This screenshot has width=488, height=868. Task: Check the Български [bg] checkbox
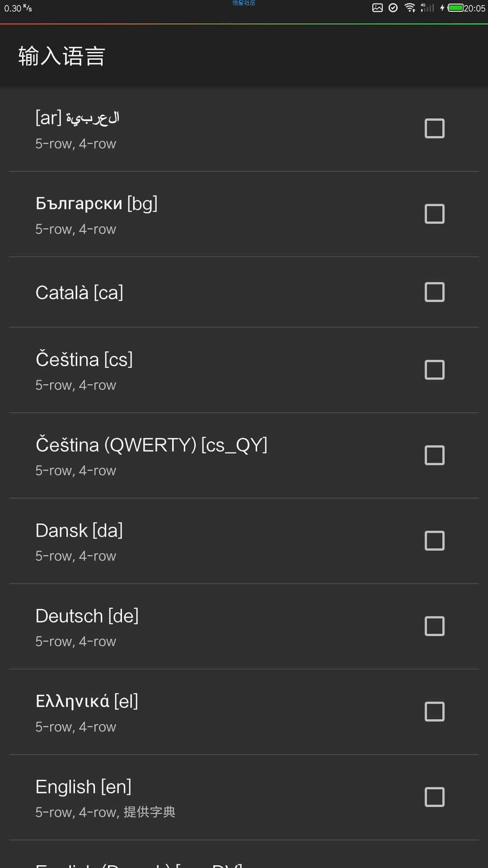pos(435,214)
